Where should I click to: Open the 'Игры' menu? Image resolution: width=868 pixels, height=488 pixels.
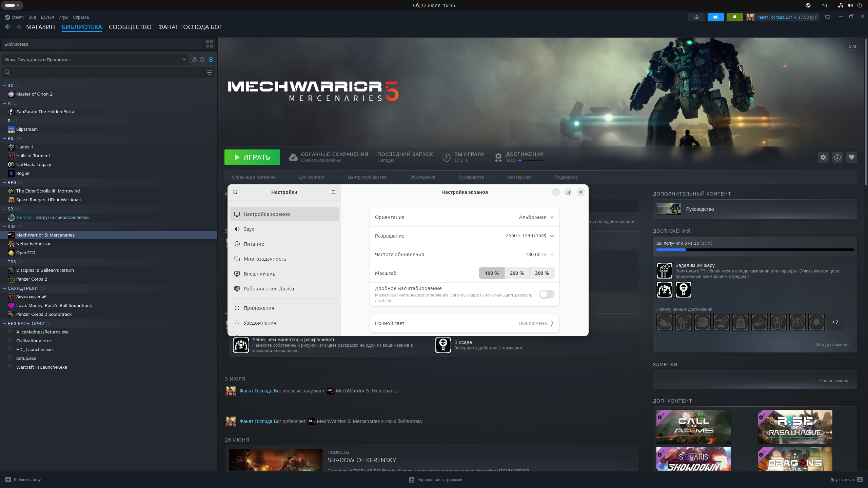[x=63, y=17]
